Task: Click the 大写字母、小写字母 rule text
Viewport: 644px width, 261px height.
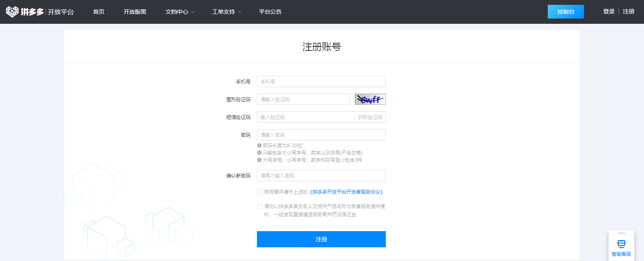Action: [312, 160]
